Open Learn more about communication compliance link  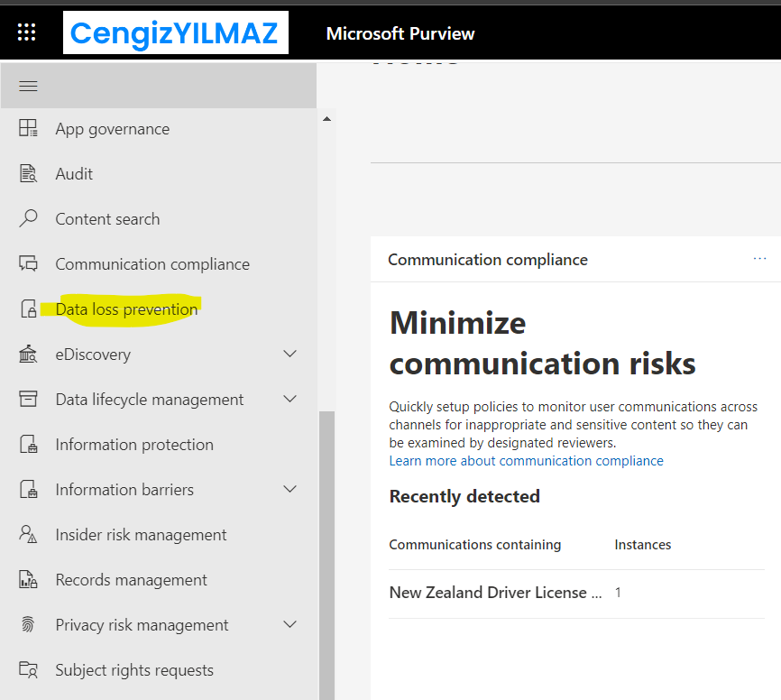coord(526,461)
